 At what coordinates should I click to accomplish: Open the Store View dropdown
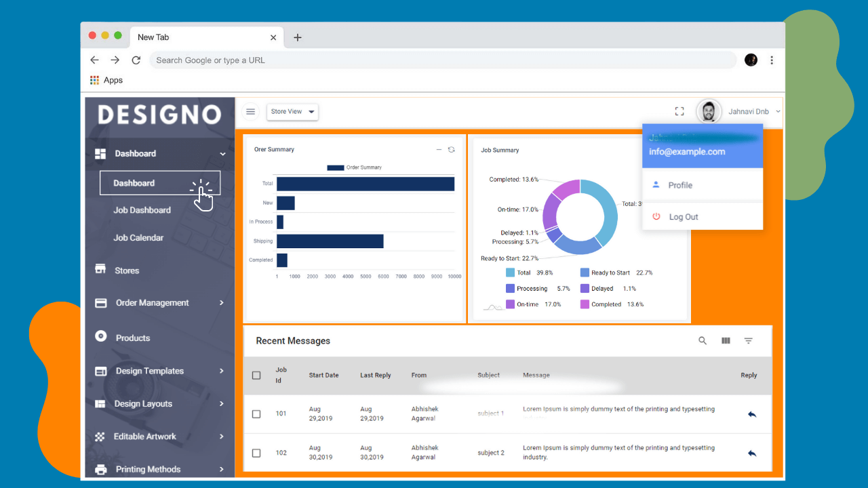click(x=292, y=111)
